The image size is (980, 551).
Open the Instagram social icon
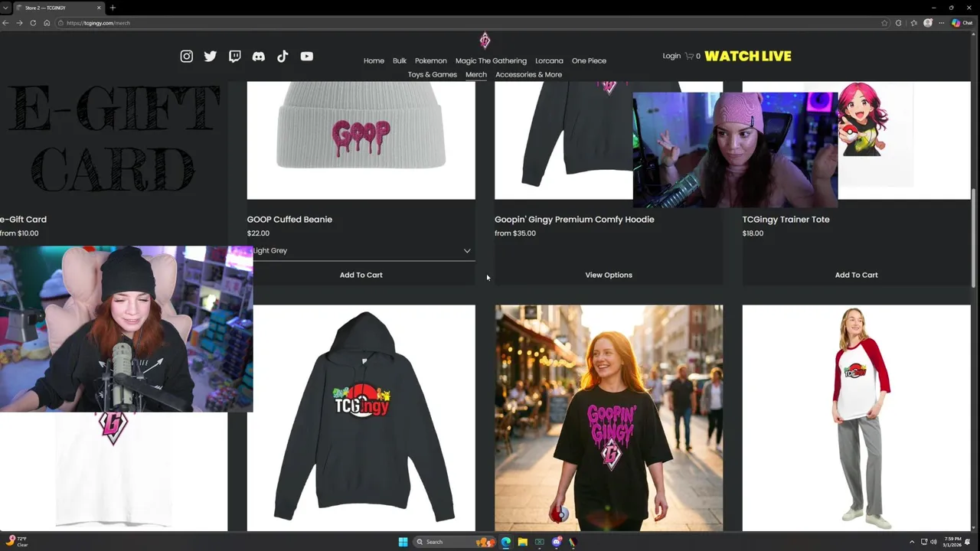point(187,56)
